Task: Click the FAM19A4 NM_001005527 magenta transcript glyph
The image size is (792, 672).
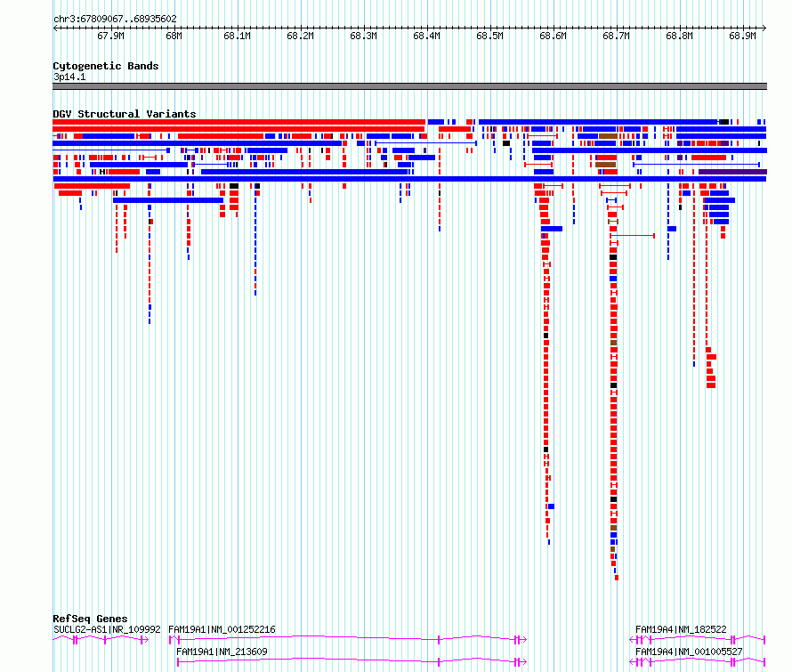Action: click(698, 661)
